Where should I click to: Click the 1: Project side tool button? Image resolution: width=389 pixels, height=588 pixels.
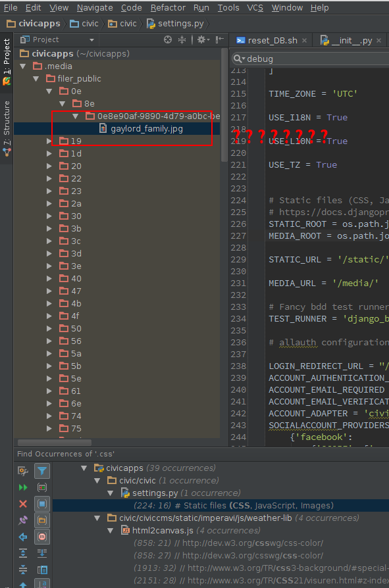[7, 61]
